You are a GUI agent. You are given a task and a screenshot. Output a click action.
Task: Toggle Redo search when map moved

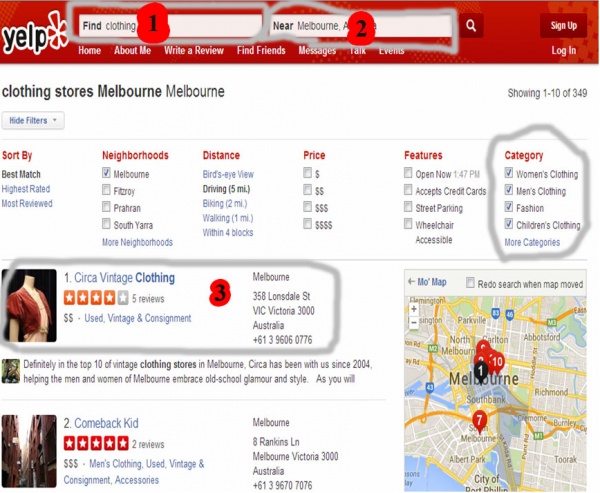point(470,283)
